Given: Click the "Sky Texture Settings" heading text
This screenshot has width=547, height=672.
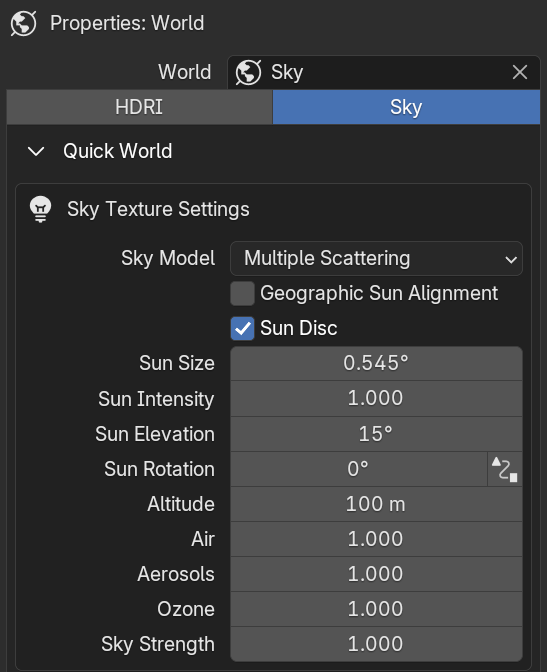Looking at the screenshot, I should (158, 210).
